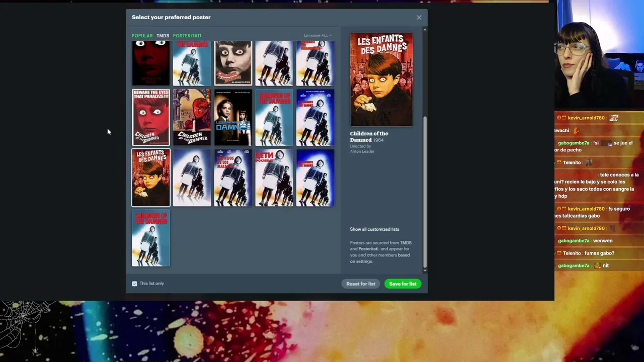Click the Reset for list button
Screen dimensions: 644x362
point(361,284)
